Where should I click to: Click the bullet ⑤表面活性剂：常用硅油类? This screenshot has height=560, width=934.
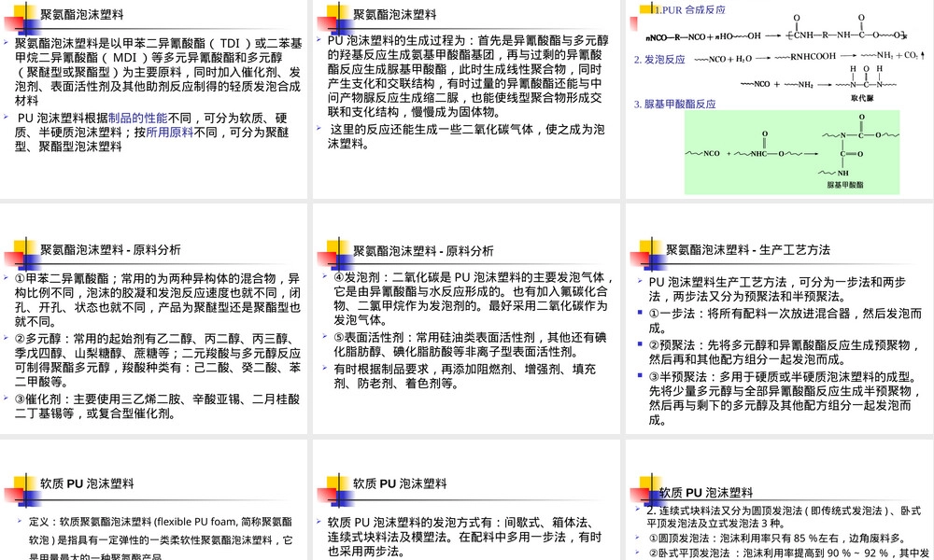pyautogui.click(x=470, y=344)
